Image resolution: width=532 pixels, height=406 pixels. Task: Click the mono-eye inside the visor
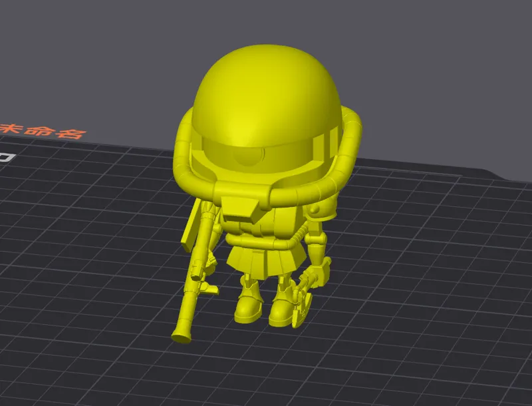(x=248, y=157)
